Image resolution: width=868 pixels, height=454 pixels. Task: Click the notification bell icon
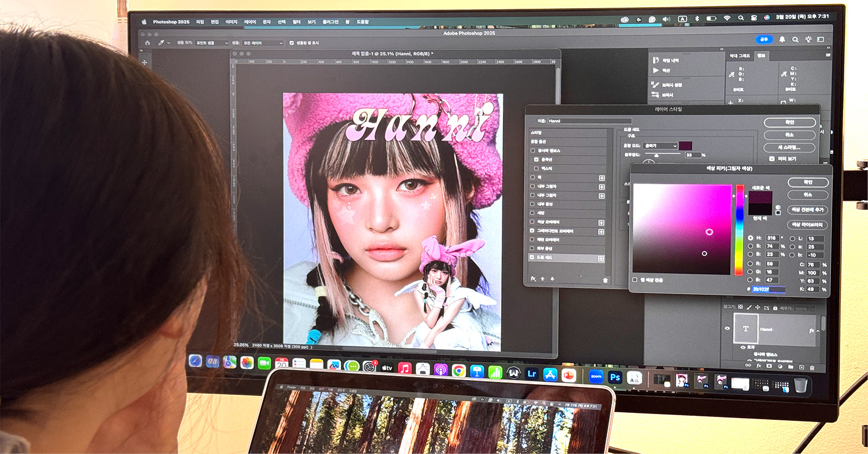pos(782,39)
